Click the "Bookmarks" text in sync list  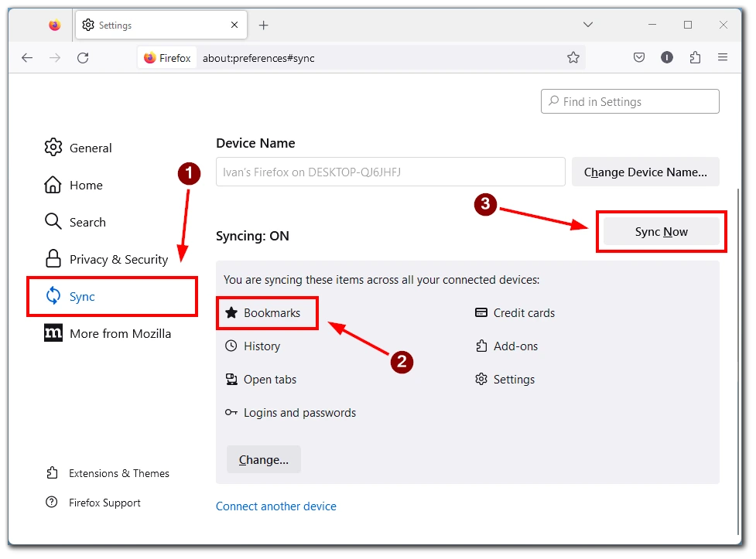272,313
